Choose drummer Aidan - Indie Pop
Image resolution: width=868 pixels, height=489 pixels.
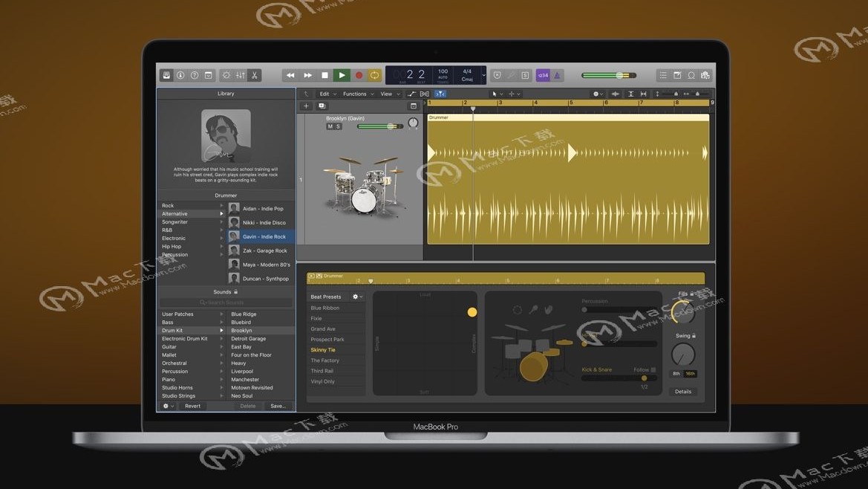pos(261,209)
